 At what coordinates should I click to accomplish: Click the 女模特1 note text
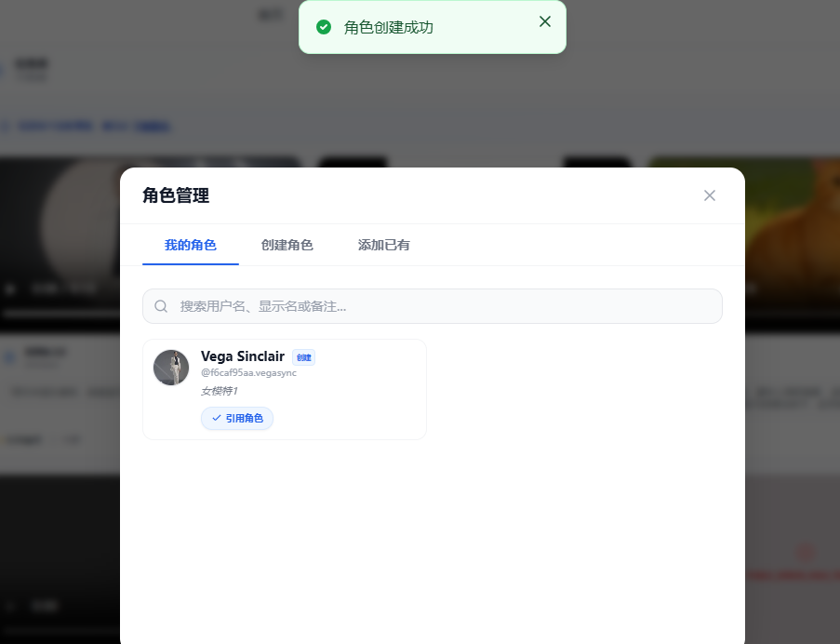(220, 391)
